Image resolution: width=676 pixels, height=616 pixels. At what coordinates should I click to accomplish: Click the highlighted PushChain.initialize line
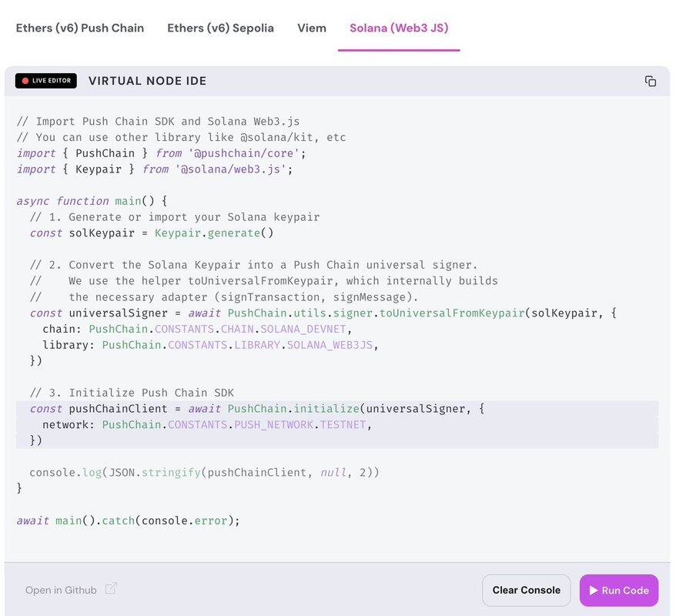[254, 409]
